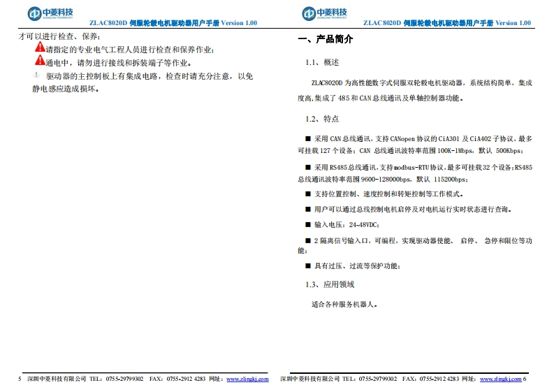554x392 pixels.
Task: Click the 1.3、应用领域 subsection heading
Action: point(330,284)
